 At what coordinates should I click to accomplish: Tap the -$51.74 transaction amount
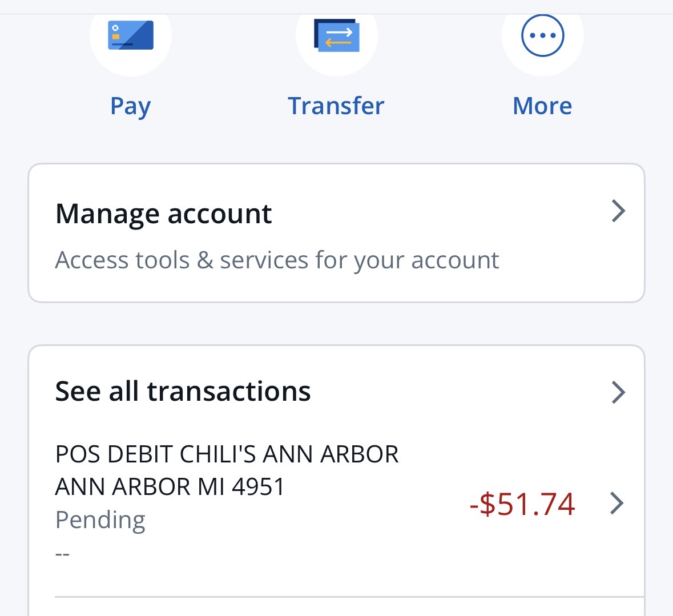(x=522, y=504)
